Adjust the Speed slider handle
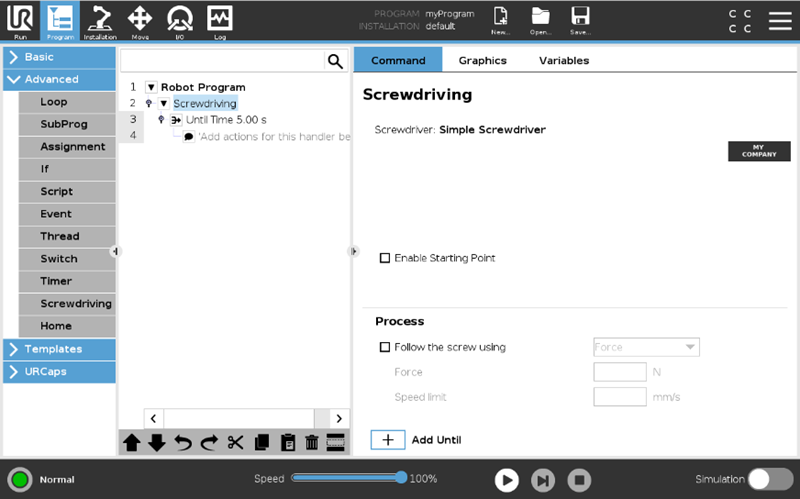Viewport: 800px width, 499px height. 401,478
